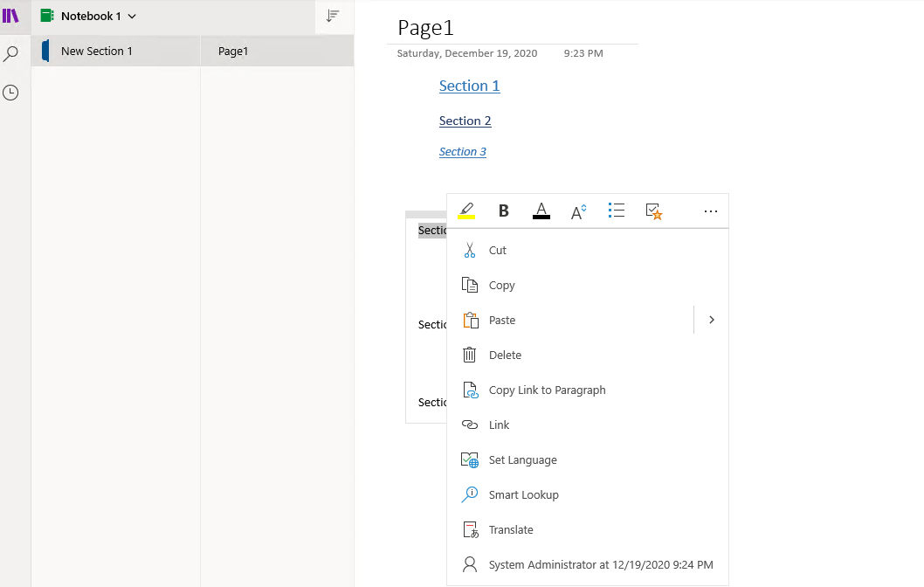The width and height of the screenshot is (924, 587).
Task: Apply bullet list from mini toolbar
Action: (617, 211)
